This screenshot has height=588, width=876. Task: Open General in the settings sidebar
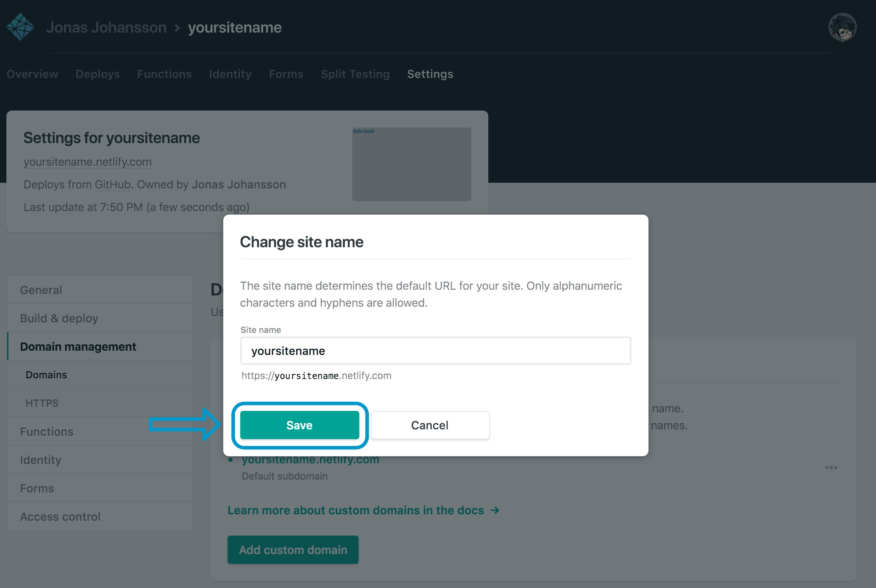point(100,290)
